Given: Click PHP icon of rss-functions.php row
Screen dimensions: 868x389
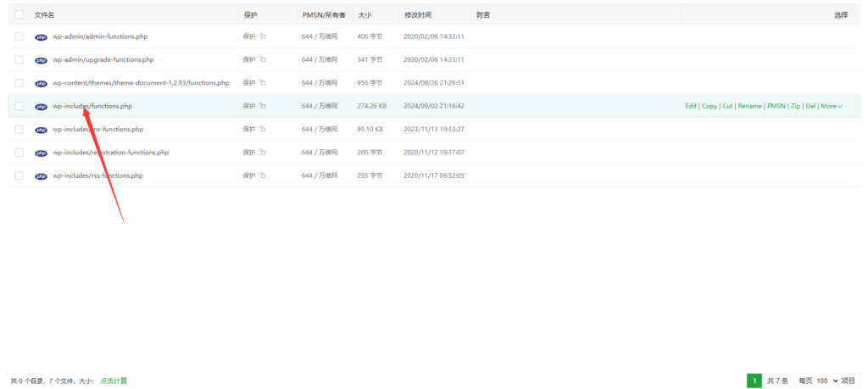Looking at the screenshot, I should [x=41, y=176].
